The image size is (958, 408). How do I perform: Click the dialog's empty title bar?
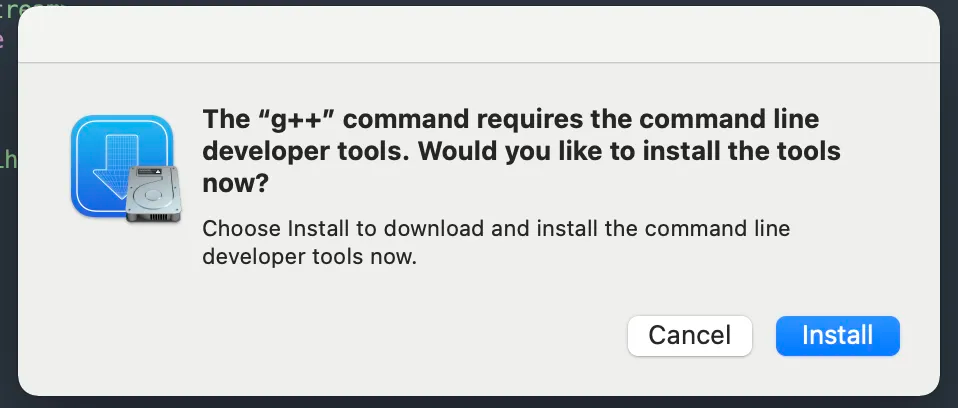tap(478, 35)
